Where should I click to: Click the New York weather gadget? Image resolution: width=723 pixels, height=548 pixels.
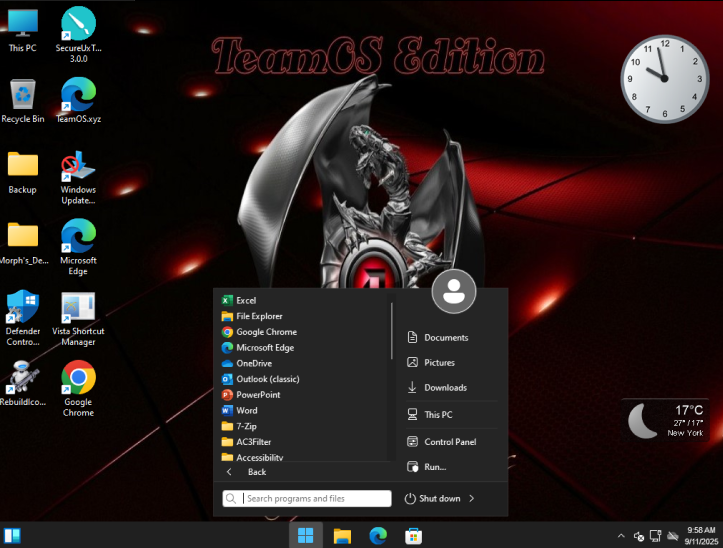coord(666,420)
